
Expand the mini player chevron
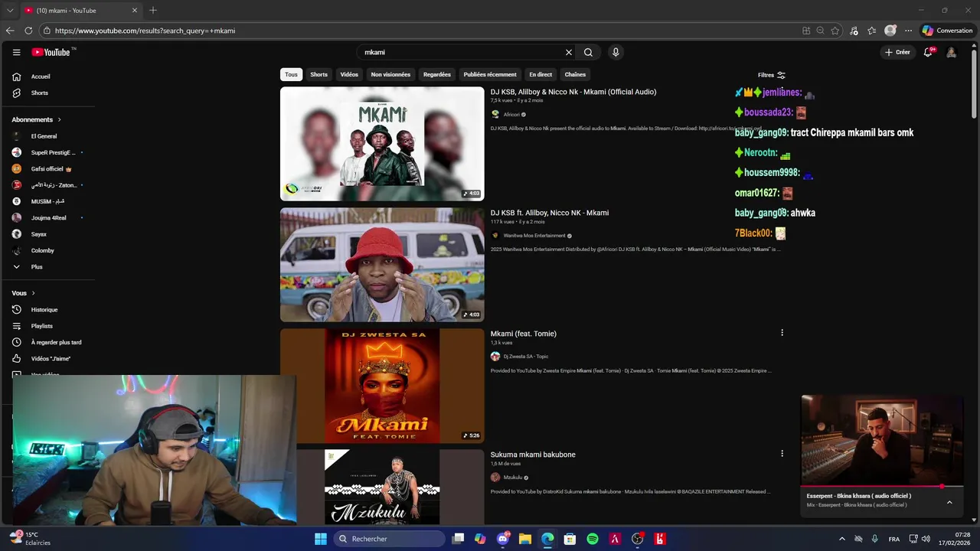tap(949, 502)
